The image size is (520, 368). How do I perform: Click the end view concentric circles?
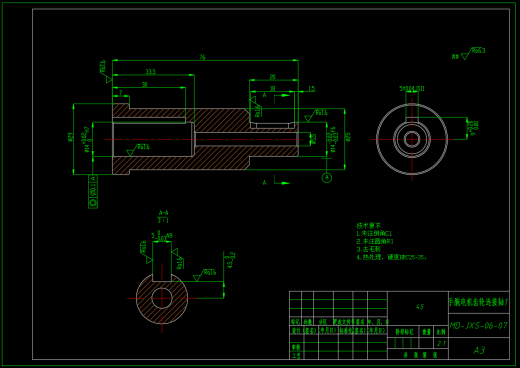point(412,139)
